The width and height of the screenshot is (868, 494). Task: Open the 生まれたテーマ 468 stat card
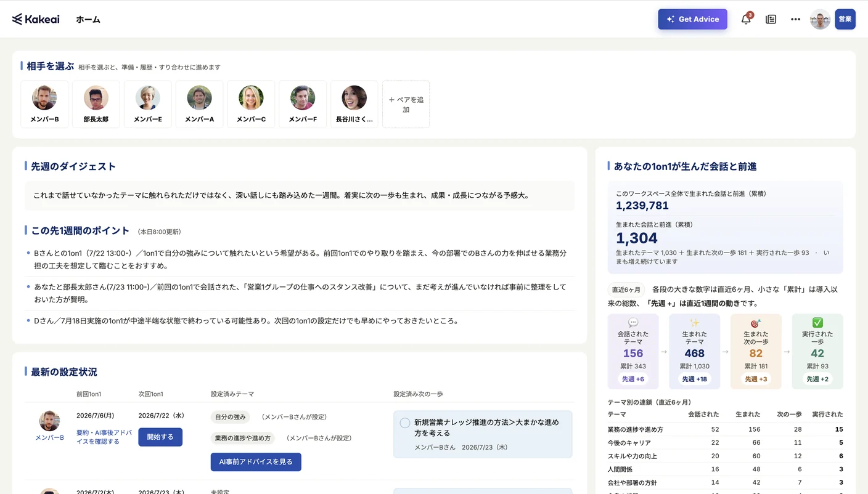pyautogui.click(x=694, y=352)
